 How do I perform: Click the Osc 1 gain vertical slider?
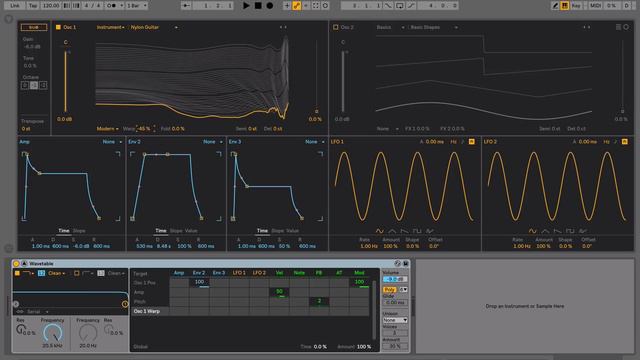tap(65, 81)
